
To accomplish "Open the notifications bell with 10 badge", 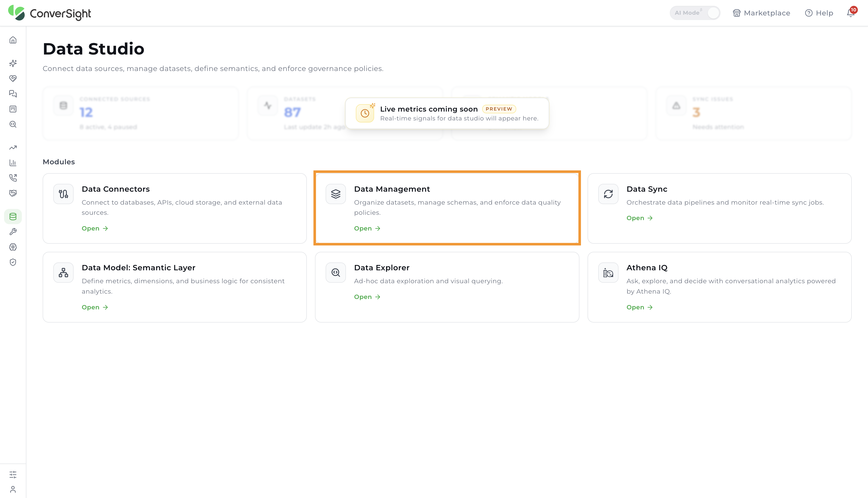I will 851,13.
